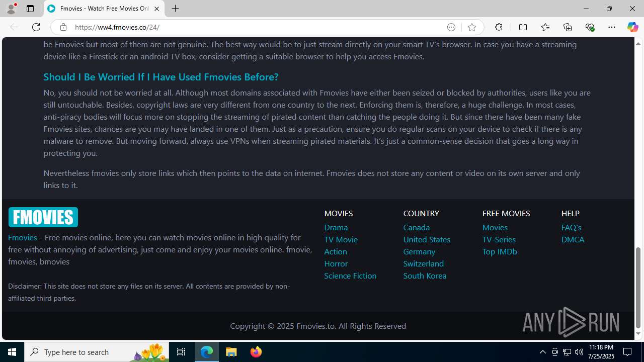Browse South Korea country link
Image resolution: width=644 pixels, height=362 pixels.
coord(425,276)
